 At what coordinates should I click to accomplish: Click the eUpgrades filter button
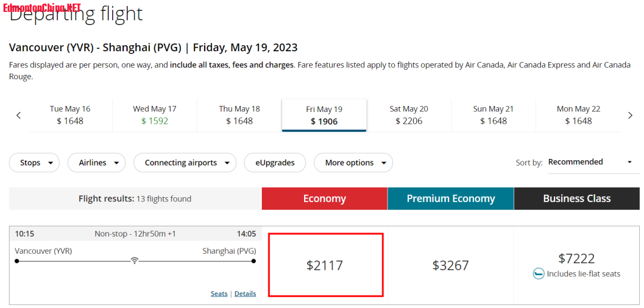click(275, 163)
